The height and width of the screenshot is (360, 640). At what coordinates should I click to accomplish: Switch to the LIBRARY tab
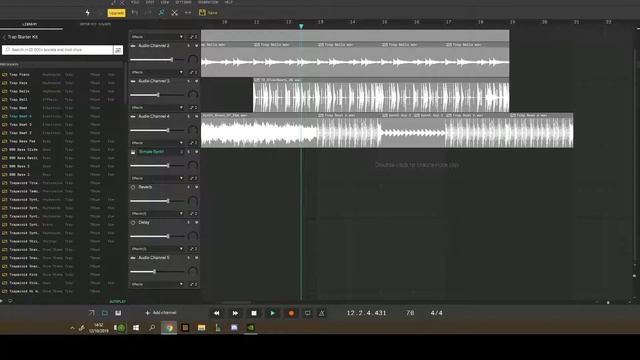click(x=29, y=24)
